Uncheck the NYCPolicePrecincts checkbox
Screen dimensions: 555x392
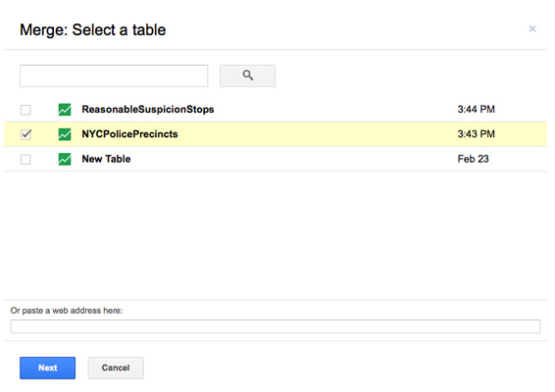[25, 134]
